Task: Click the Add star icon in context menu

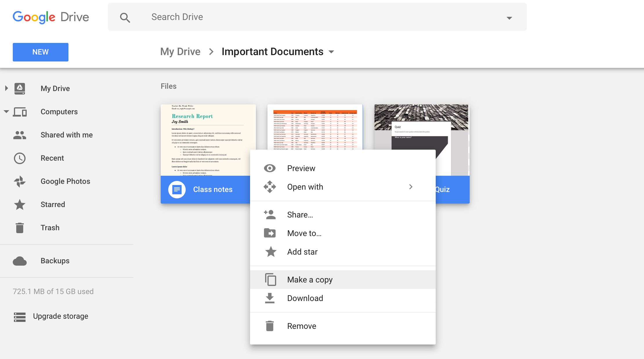Action: coord(270,252)
